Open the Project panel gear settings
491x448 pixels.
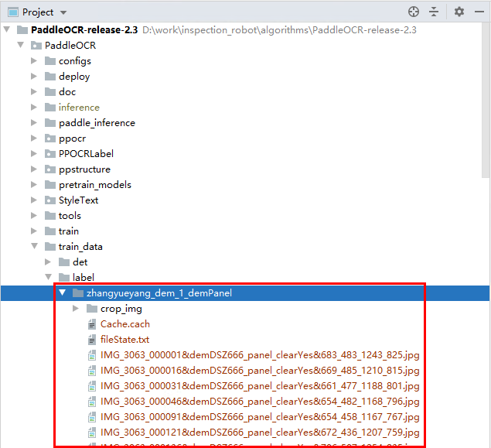459,12
